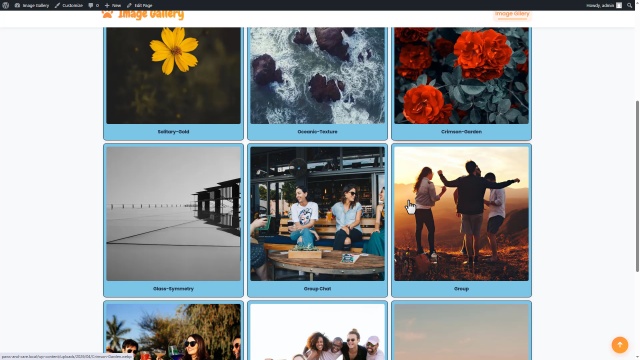Open the Crimson-Garden red roses photo
640x360 pixels.
pos(461,76)
